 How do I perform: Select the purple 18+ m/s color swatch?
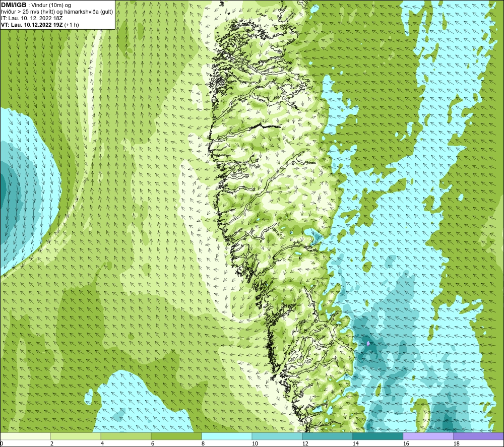(479, 436)
